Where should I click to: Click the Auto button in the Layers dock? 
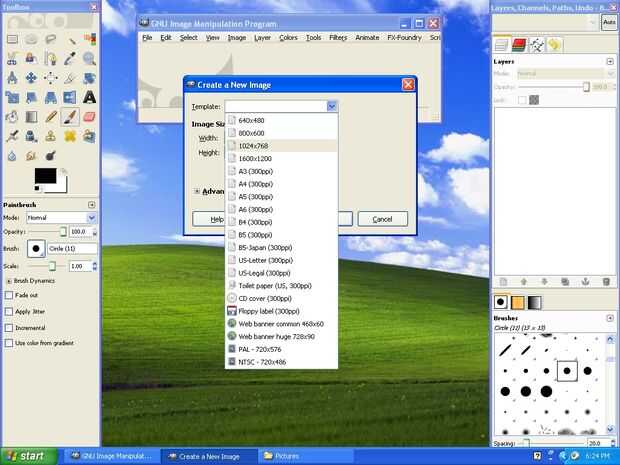click(x=609, y=23)
